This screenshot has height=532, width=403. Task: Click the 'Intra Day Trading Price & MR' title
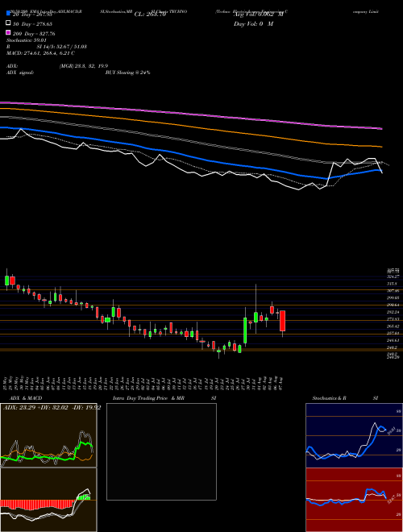[148, 398]
